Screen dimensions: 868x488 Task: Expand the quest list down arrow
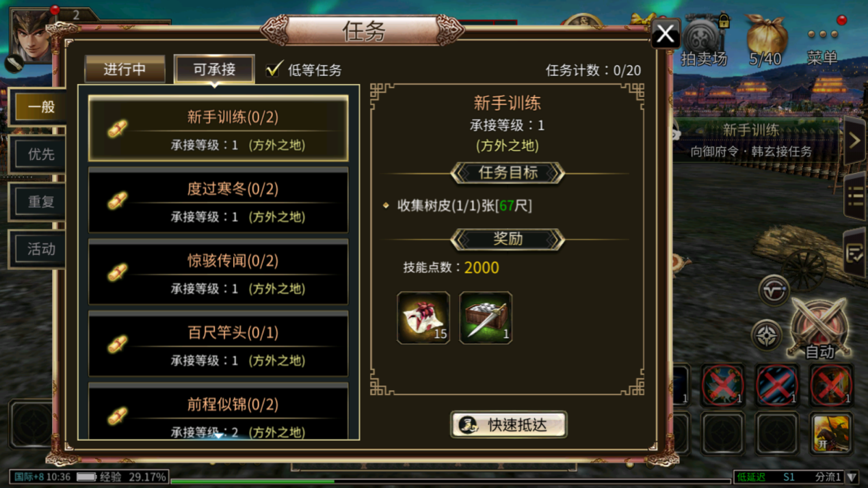(x=218, y=435)
